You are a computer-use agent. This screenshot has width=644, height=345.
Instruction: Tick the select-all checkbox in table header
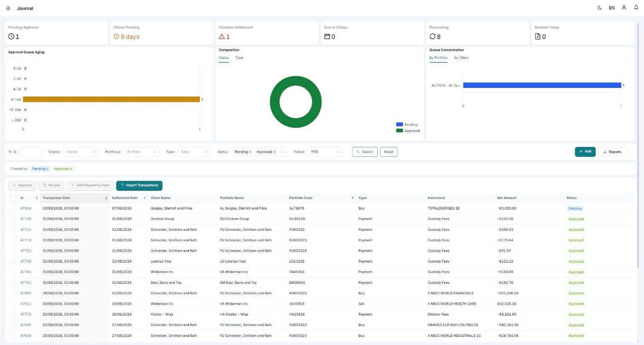(13, 198)
